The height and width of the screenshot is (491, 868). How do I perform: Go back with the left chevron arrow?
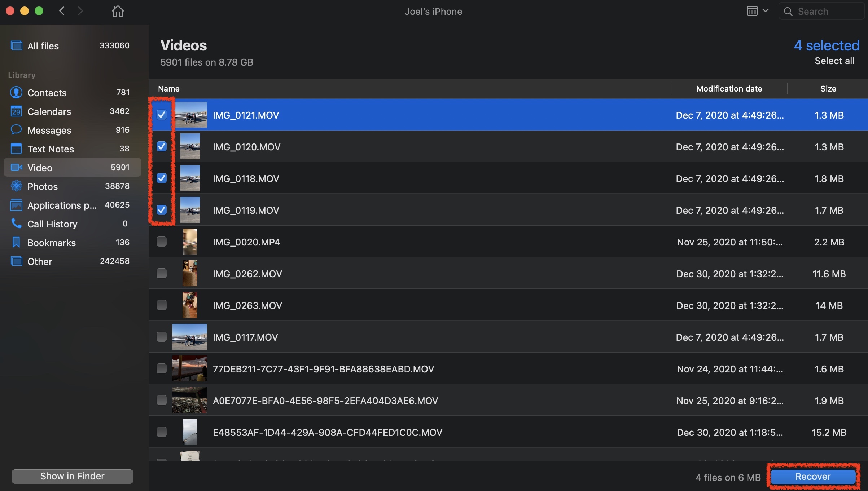click(62, 11)
